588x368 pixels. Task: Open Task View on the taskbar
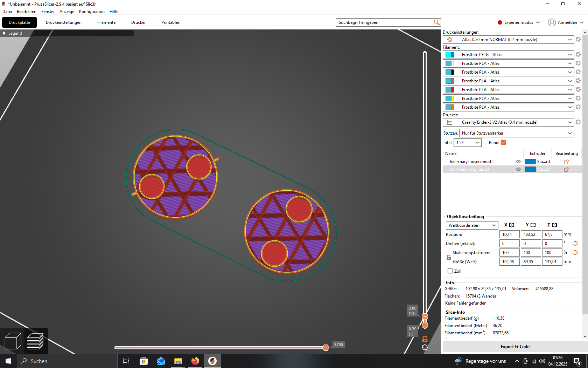[x=126, y=361]
